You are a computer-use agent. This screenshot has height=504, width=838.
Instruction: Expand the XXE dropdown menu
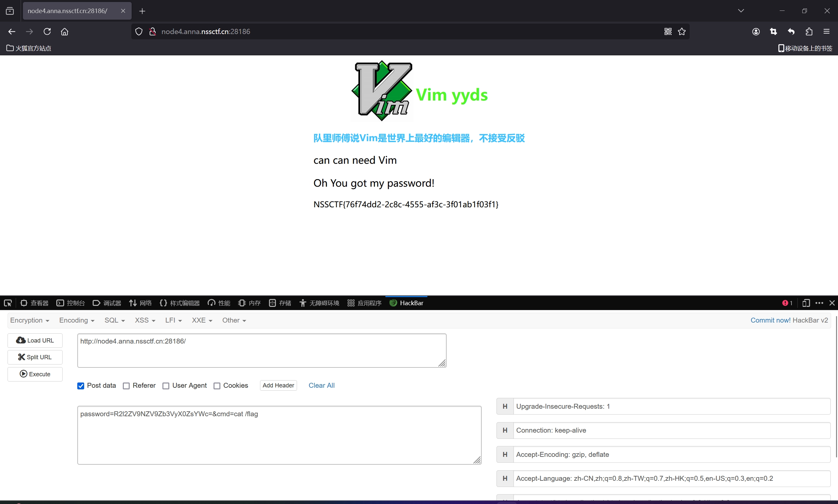[x=202, y=320]
